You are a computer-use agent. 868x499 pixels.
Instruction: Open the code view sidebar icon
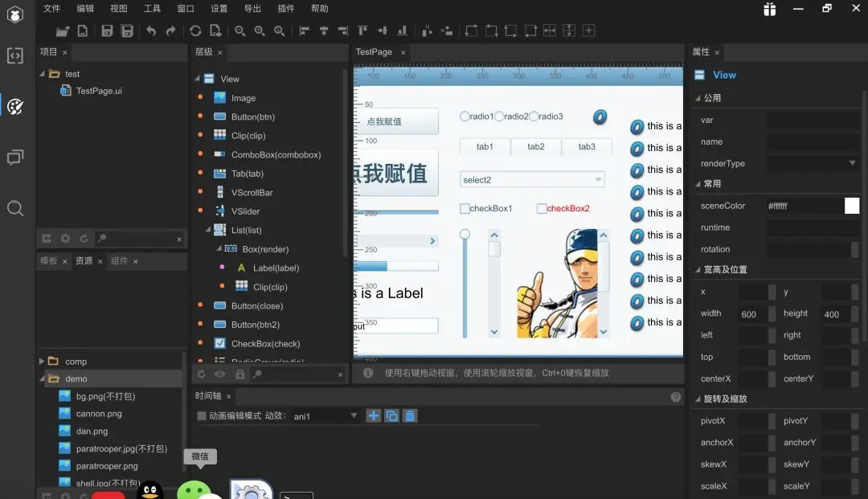(15, 55)
